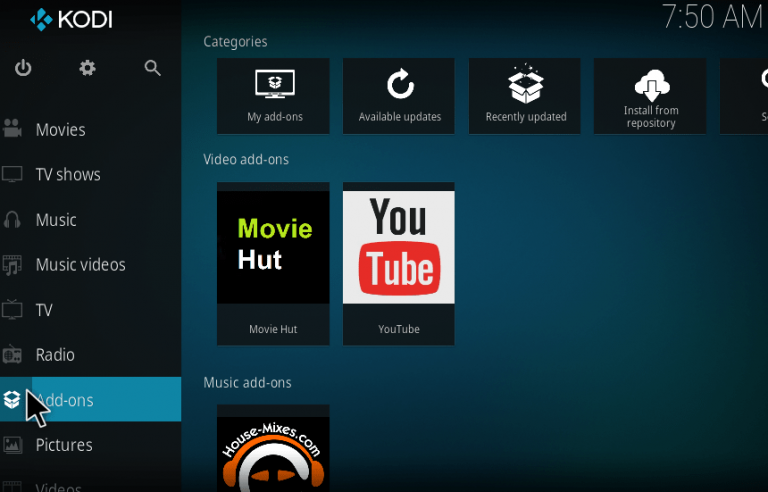This screenshot has width=768, height=492.
Task: Click the Movies camera icon in the sidebar
Action: (x=12, y=129)
